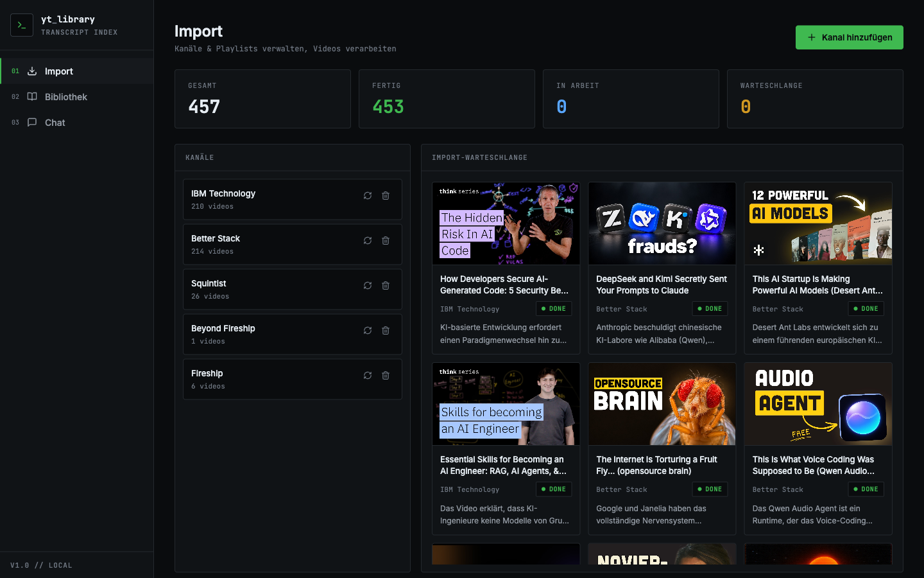Click the Chat speech bubble icon
The width and height of the screenshot is (924, 578).
tap(32, 123)
